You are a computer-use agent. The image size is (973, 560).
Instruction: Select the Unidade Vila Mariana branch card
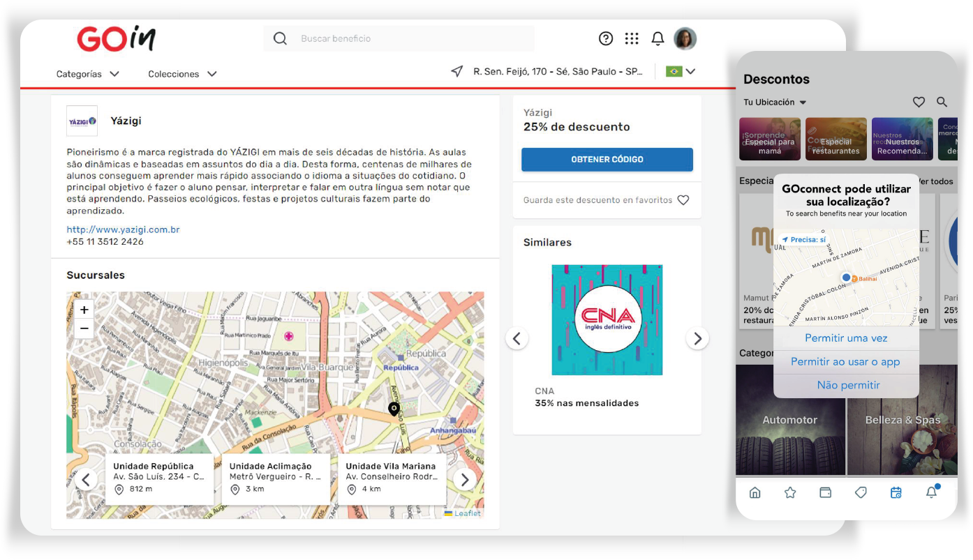(392, 478)
